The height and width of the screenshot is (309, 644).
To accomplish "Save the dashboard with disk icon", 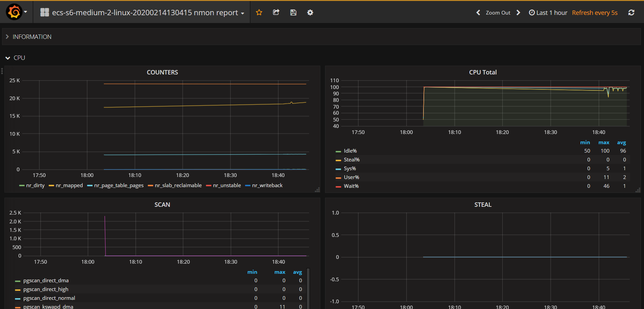I will click(x=293, y=13).
